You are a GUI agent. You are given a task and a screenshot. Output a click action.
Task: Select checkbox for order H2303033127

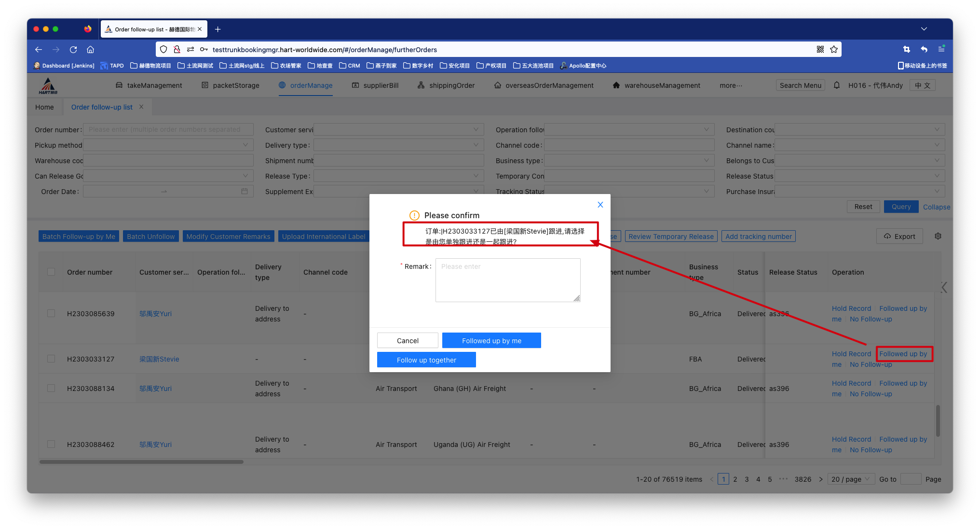tap(51, 359)
